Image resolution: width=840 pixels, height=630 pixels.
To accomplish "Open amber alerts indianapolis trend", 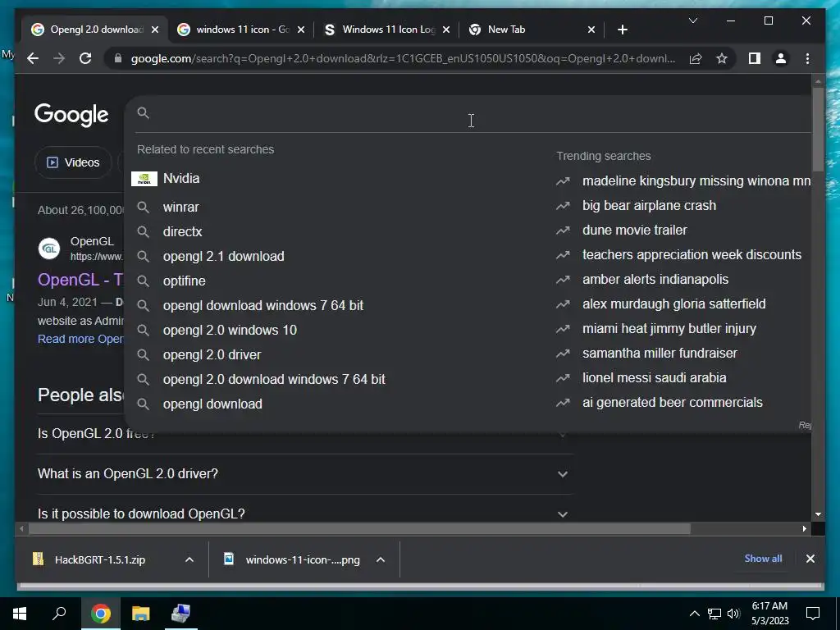I will [x=683, y=280].
